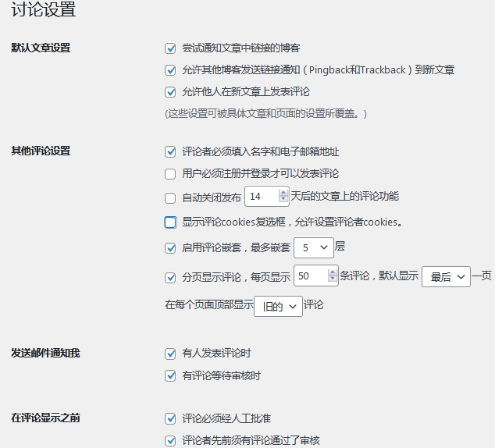Decrease the 14 days value with down arrow
Screen dimensions: 495x448
point(283,199)
